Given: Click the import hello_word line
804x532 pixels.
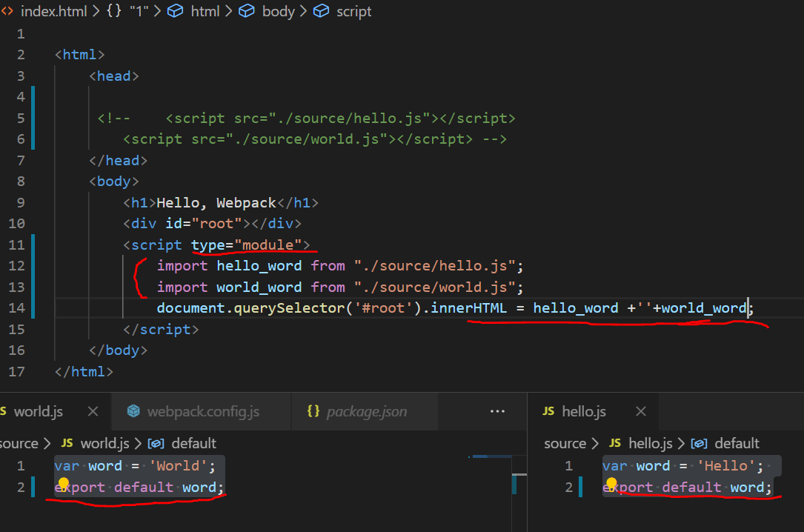Looking at the screenshot, I should [x=340, y=266].
